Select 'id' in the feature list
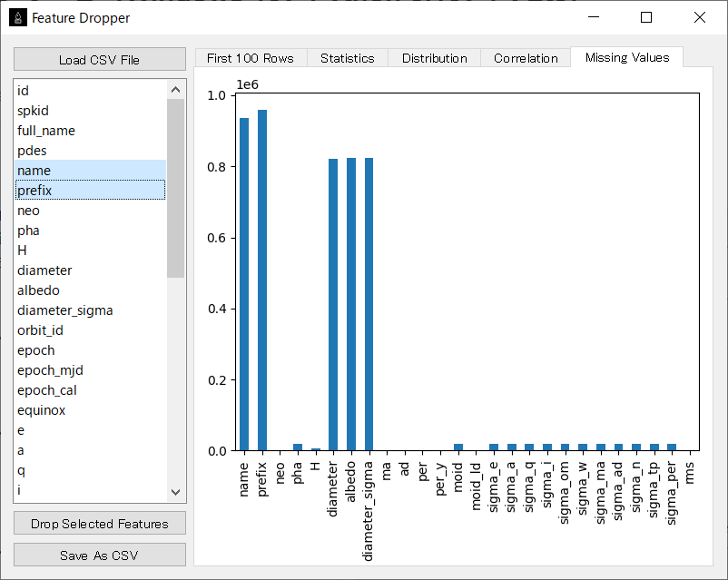The height and width of the screenshot is (580, 728). pyautogui.click(x=91, y=91)
